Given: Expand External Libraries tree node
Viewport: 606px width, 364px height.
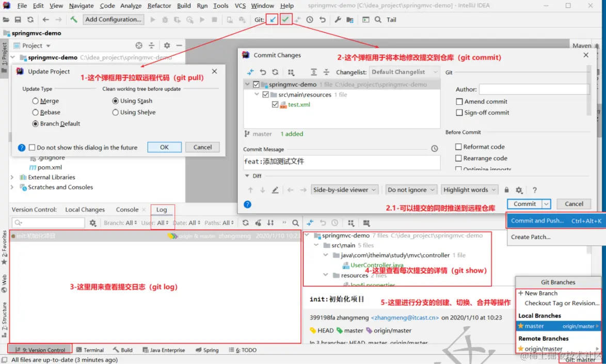Looking at the screenshot, I should tap(12, 177).
